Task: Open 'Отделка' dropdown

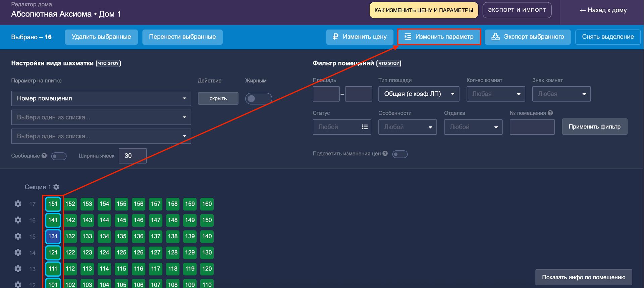Action: coord(473,127)
